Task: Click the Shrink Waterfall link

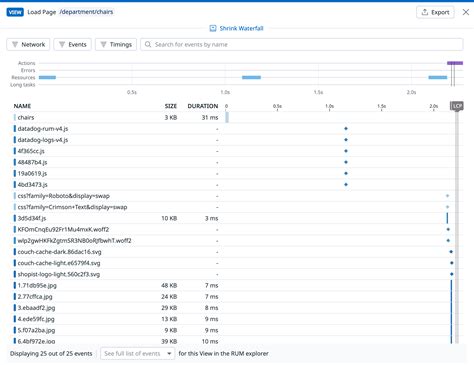Action: [x=241, y=28]
